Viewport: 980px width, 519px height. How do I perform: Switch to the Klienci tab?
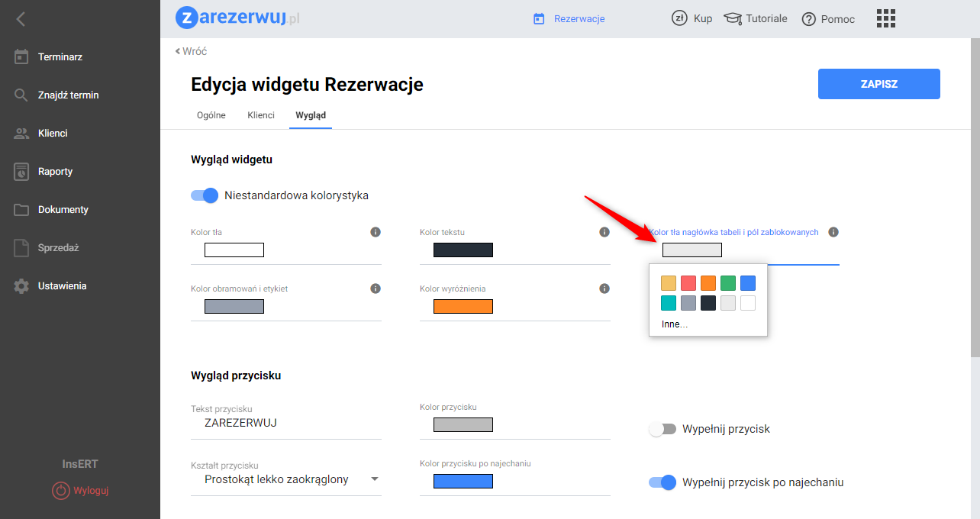pyautogui.click(x=261, y=115)
